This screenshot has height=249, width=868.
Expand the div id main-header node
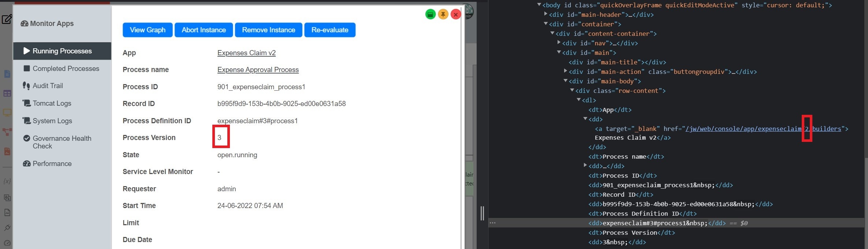pos(545,14)
